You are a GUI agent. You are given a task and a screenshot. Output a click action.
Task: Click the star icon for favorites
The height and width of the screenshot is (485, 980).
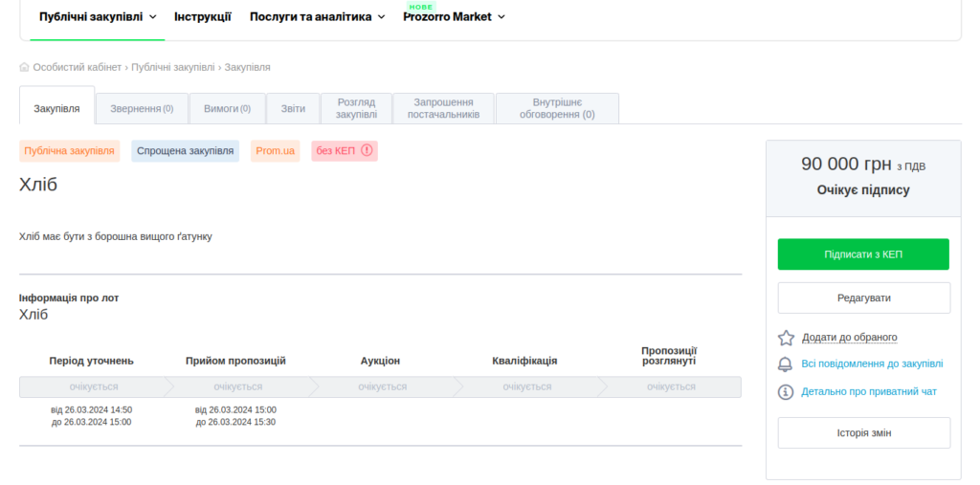(x=786, y=338)
